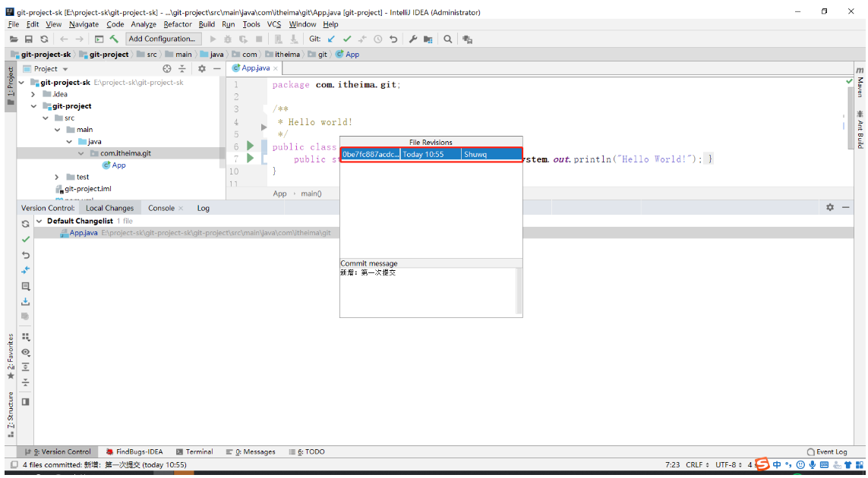
Task: Click the CRLF line separator status entry
Action: [697, 464]
